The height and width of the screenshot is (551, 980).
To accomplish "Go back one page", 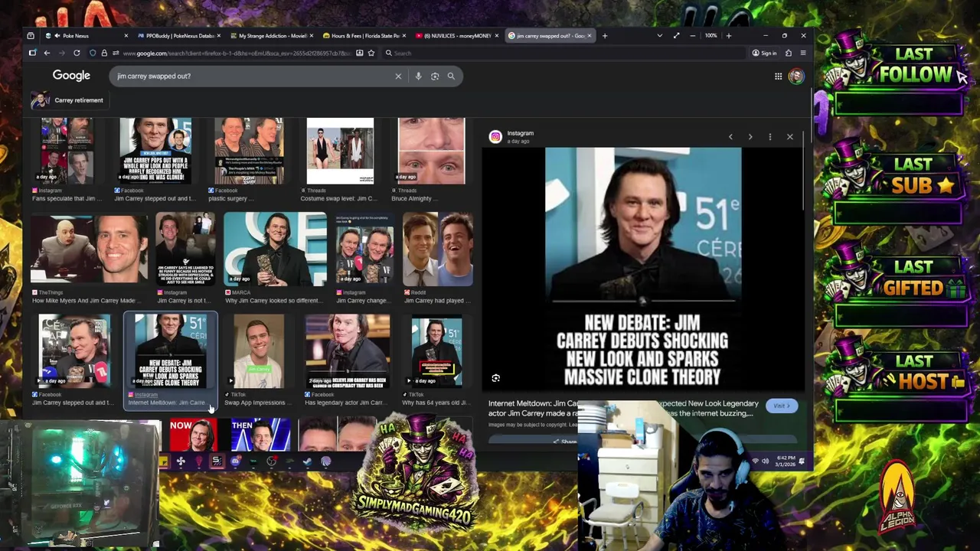I will [x=47, y=53].
